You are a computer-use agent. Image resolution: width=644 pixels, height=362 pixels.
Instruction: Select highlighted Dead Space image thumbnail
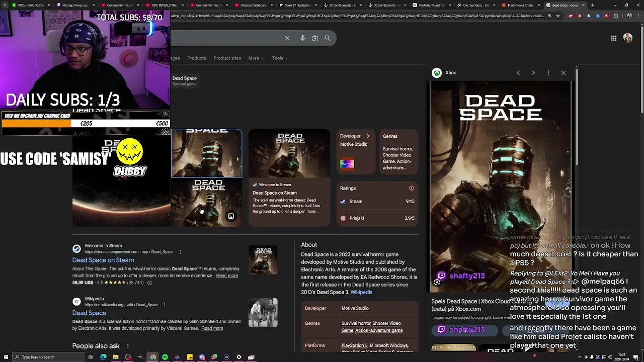pos(206,153)
